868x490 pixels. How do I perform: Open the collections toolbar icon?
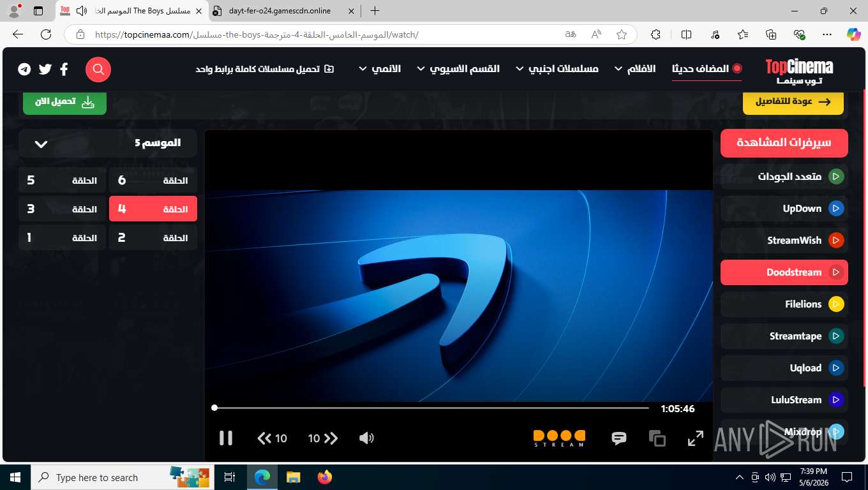(x=771, y=34)
